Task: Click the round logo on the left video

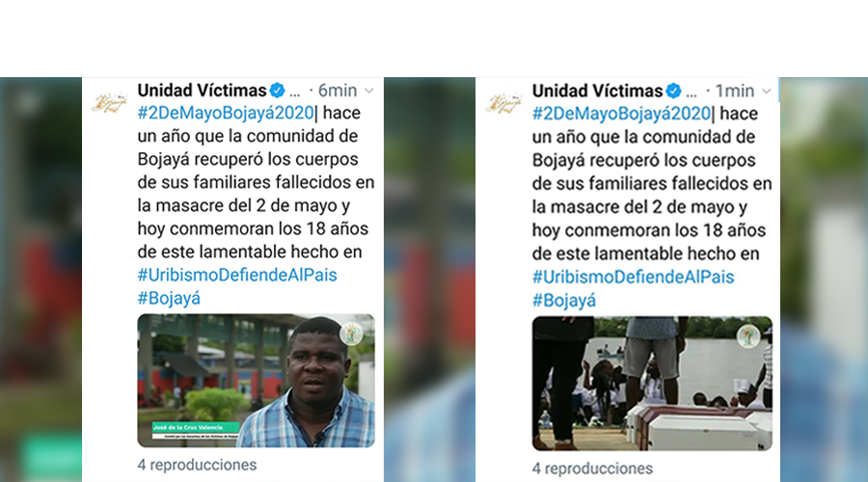Action: point(351,334)
